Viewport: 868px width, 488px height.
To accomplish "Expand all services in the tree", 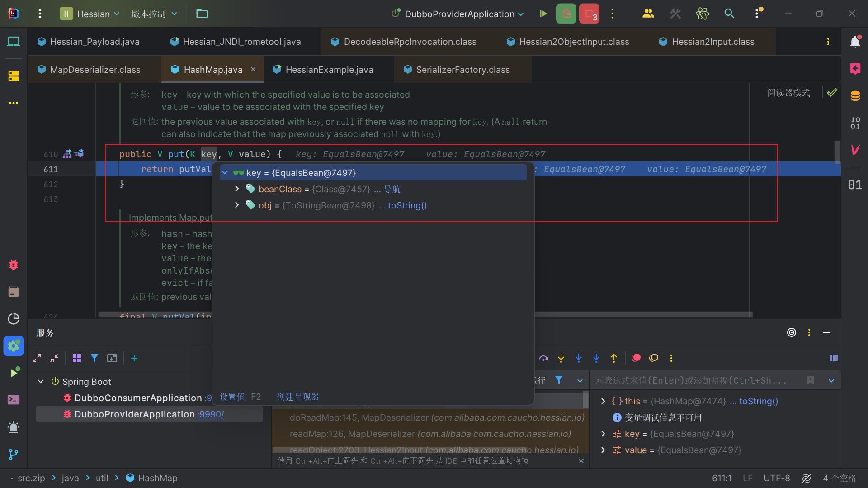I will pos(37,358).
